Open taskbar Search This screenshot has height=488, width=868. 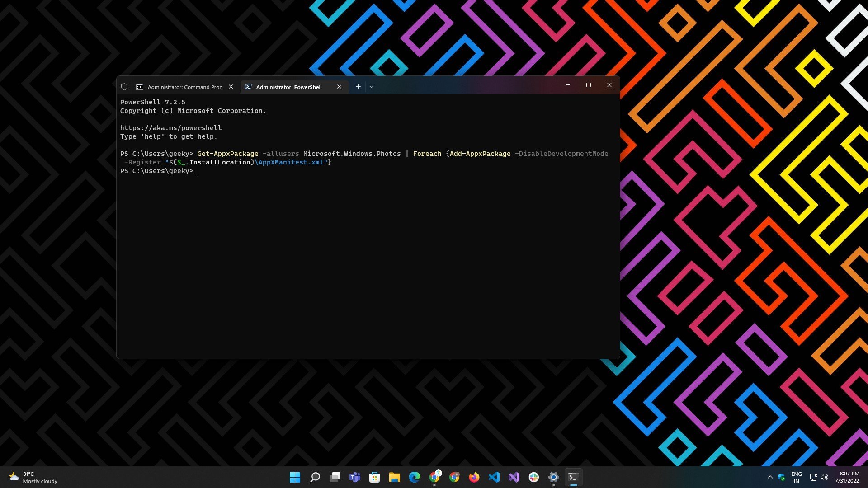[x=315, y=477]
